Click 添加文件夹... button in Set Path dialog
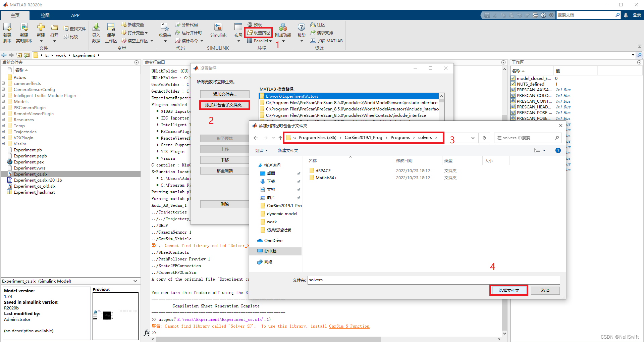644x342 pixels. (x=225, y=94)
